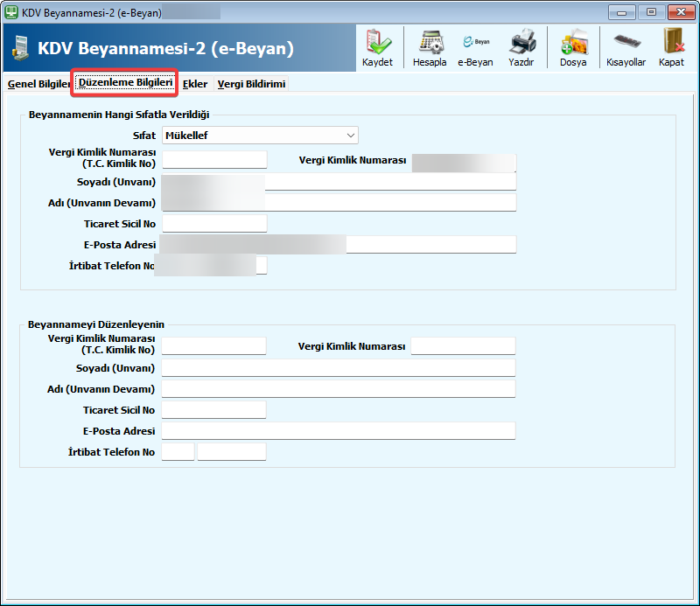Maximize the KDV Beyannamesi window
This screenshot has height=606, width=700.
[651, 12]
